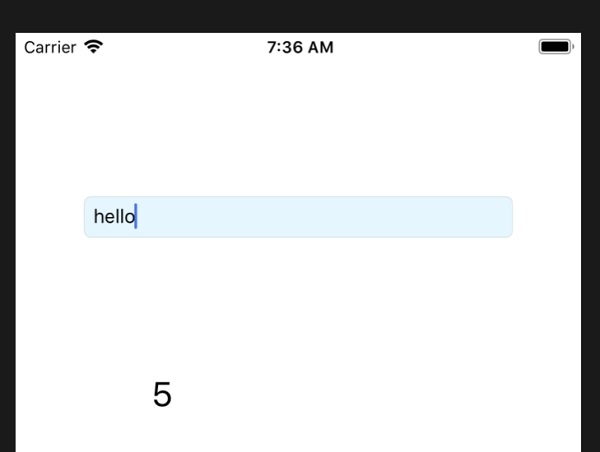Screen dimensions: 600x452
Task: Click the AM text in the clock
Action: [319, 48]
